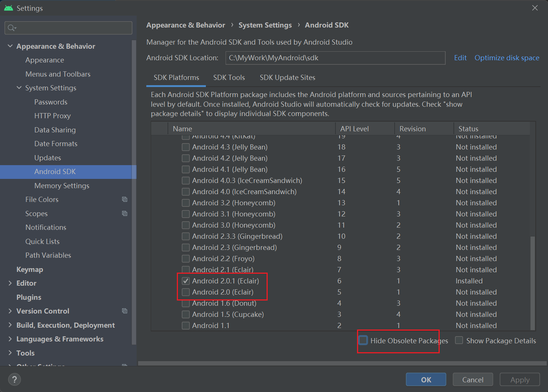Click the Cancel button
Screen dimensions: 548x392
pos(473,380)
